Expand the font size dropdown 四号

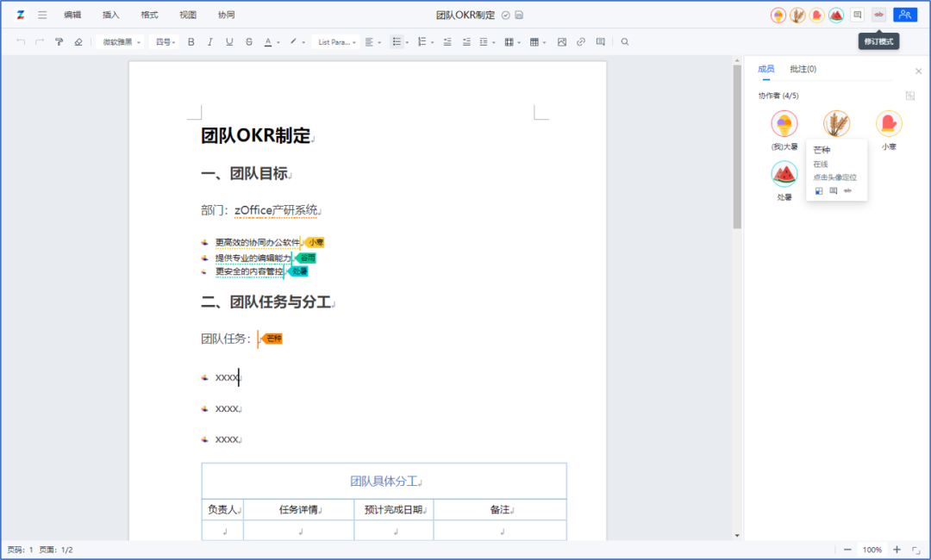(x=166, y=41)
